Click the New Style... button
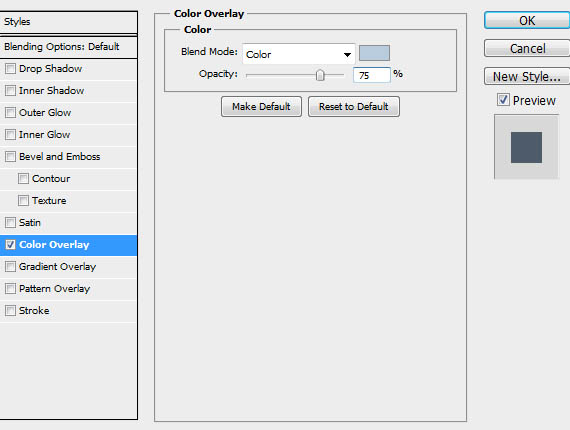 click(527, 76)
